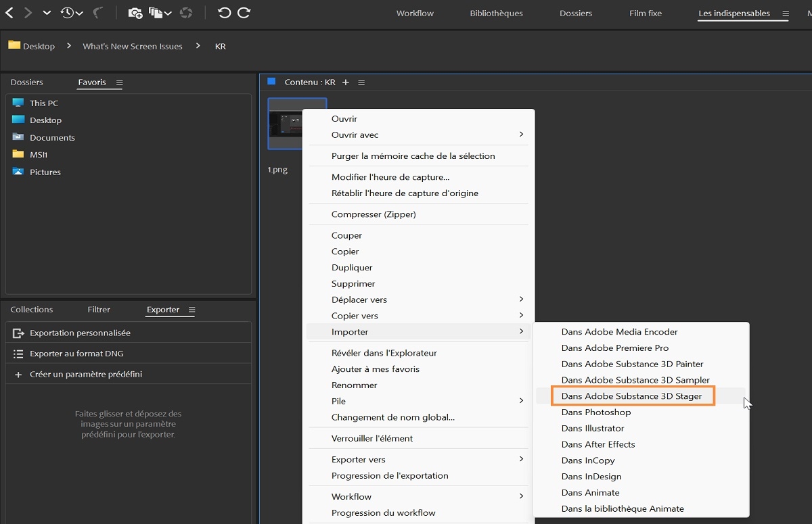The width and height of the screenshot is (812, 524).
Task: Switch to the Bibliothèques workspace tab
Action: pyautogui.click(x=496, y=14)
